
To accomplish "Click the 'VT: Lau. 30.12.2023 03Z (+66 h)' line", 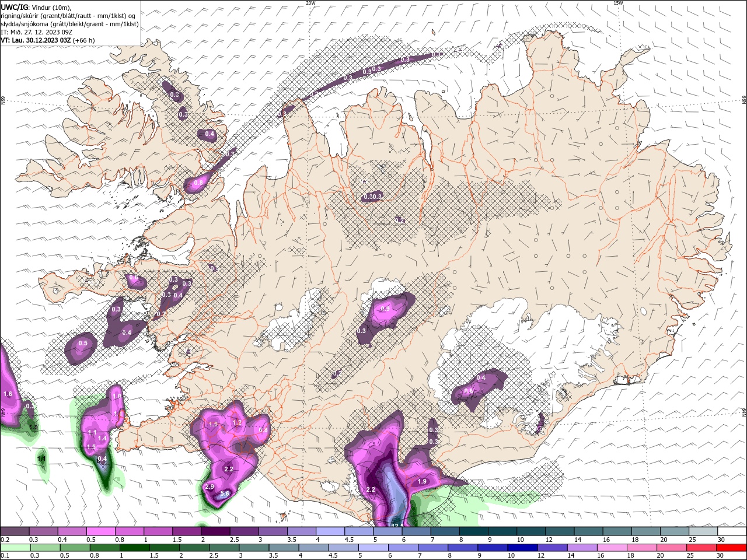I will coord(48,40).
